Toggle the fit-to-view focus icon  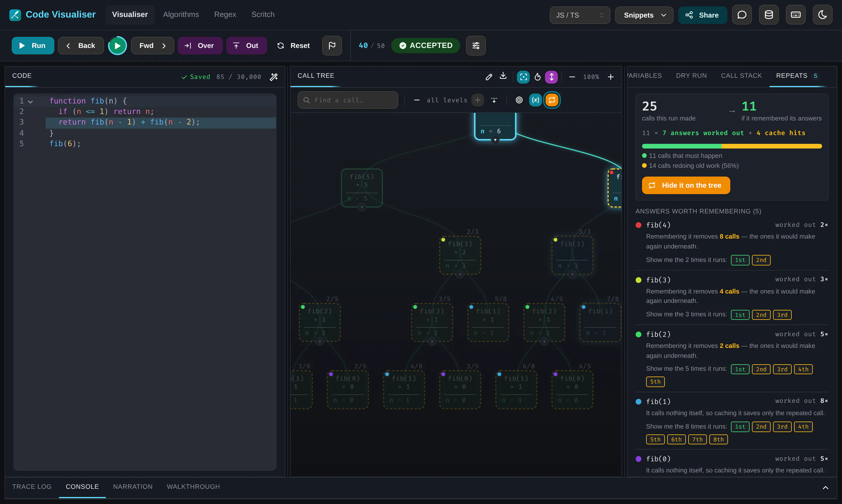[x=523, y=77]
